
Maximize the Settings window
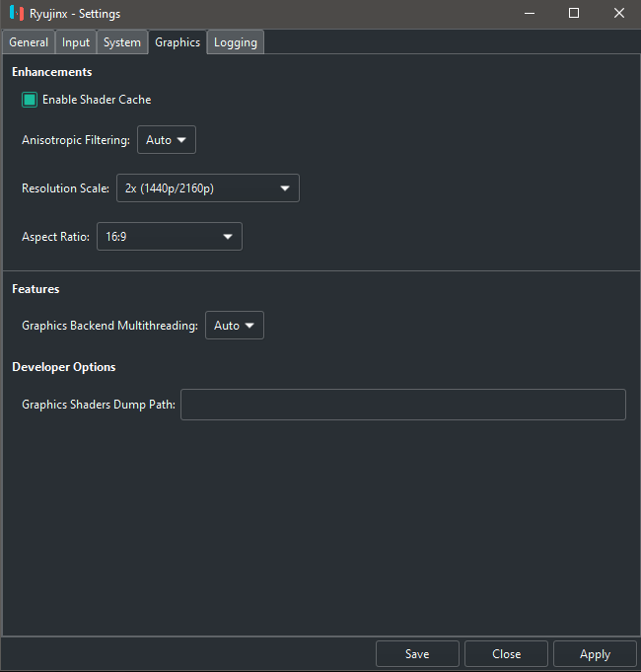click(574, 13)
